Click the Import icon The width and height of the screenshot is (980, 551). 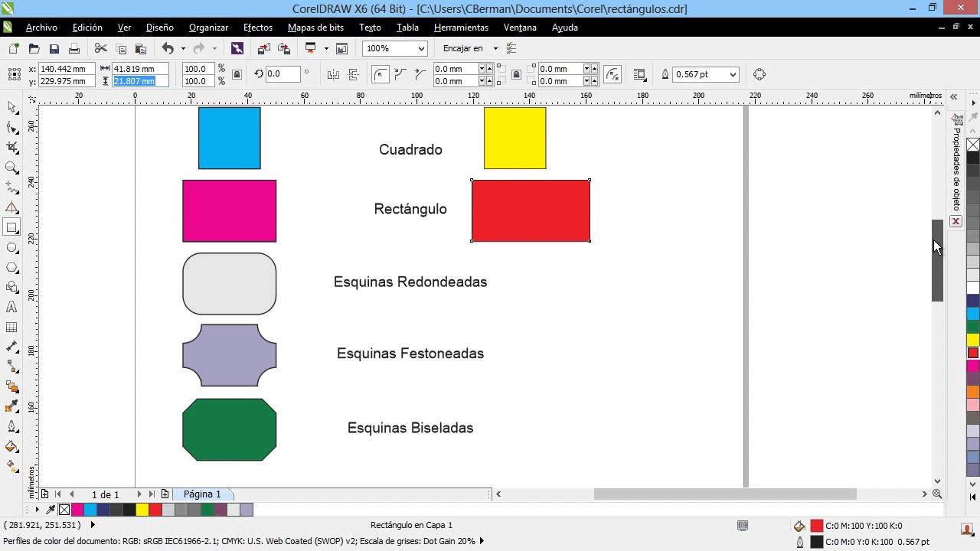pyautogui.click(x=264, y=48)
